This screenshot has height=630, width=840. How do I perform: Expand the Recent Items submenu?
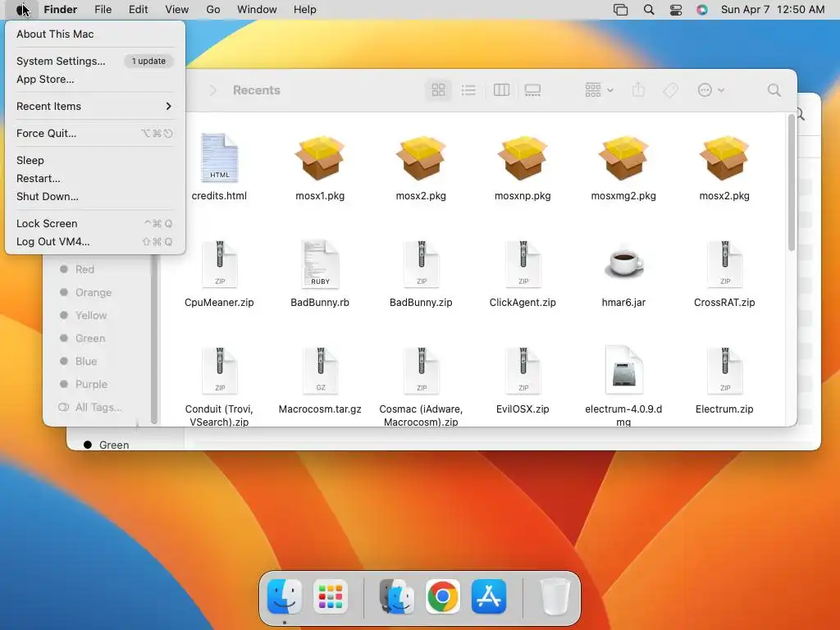coord(95,106)
